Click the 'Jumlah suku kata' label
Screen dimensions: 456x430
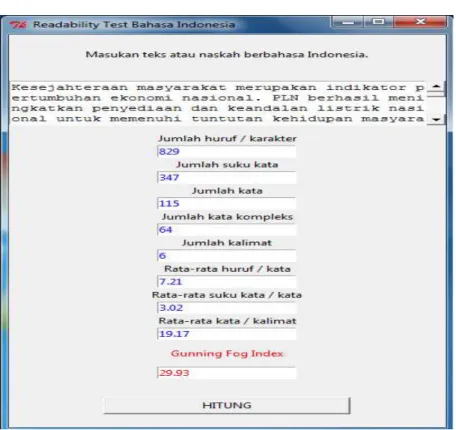click(x=227, y=165)
